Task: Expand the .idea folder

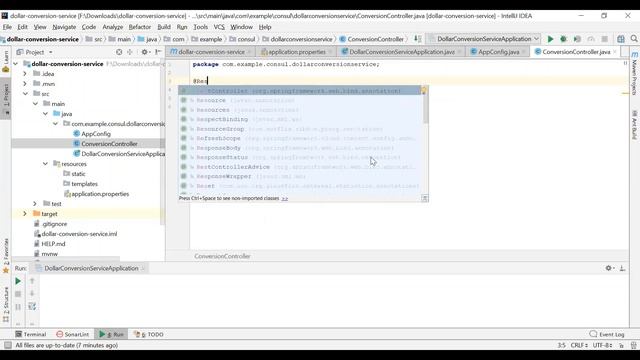Action: point(25,74)
